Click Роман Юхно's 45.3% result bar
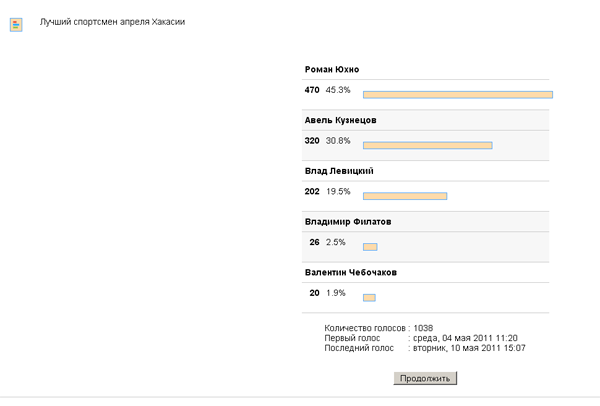 (457, 94)
